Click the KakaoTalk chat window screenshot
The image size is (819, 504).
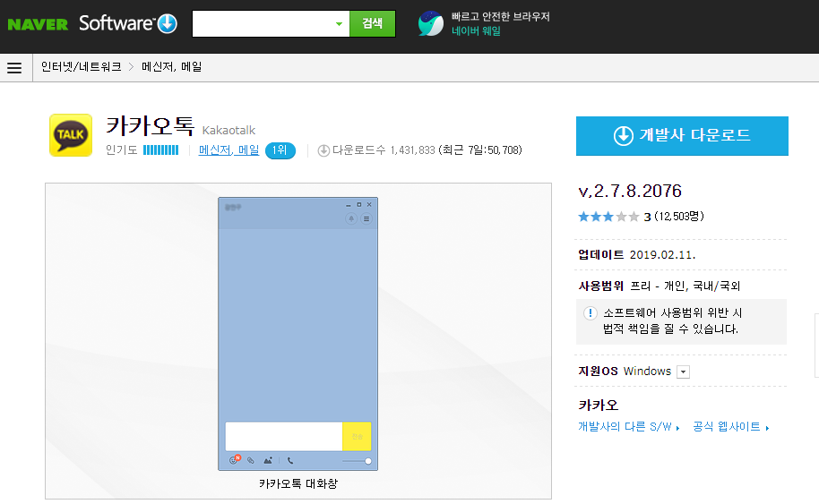297,334
